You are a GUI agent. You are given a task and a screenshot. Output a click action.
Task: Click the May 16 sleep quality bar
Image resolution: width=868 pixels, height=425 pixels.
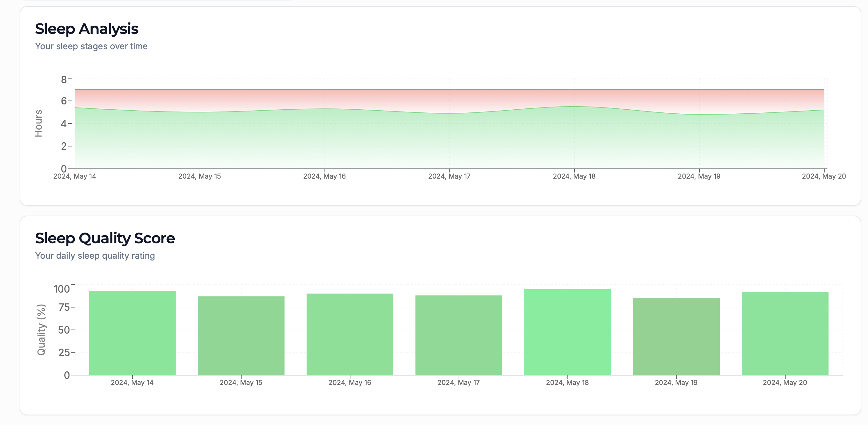pos(350,334)
